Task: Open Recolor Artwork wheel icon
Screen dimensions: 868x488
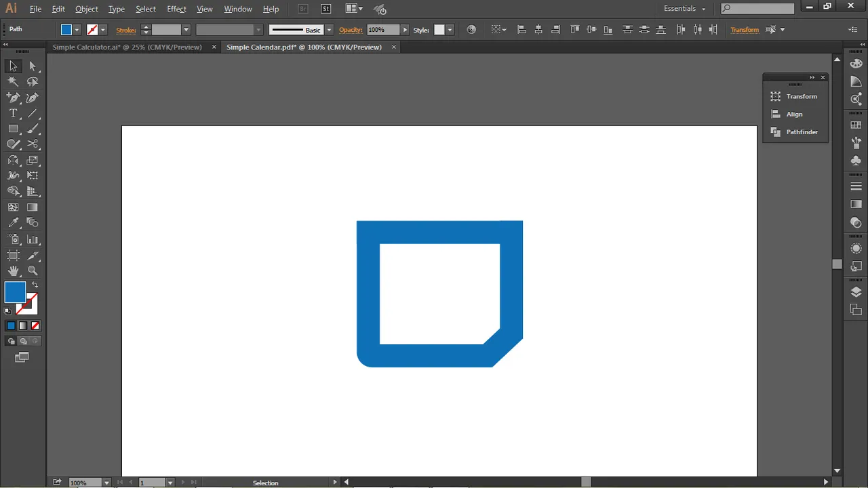Action: 471,30
